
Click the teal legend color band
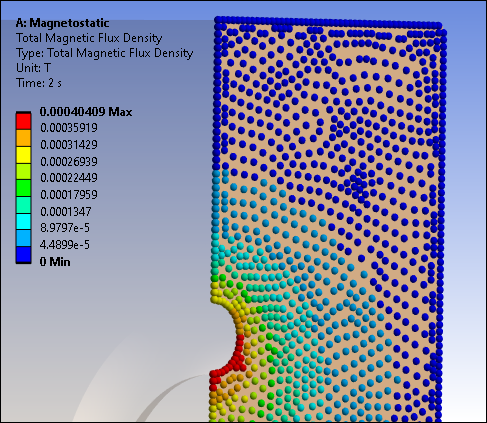(23, 205)
